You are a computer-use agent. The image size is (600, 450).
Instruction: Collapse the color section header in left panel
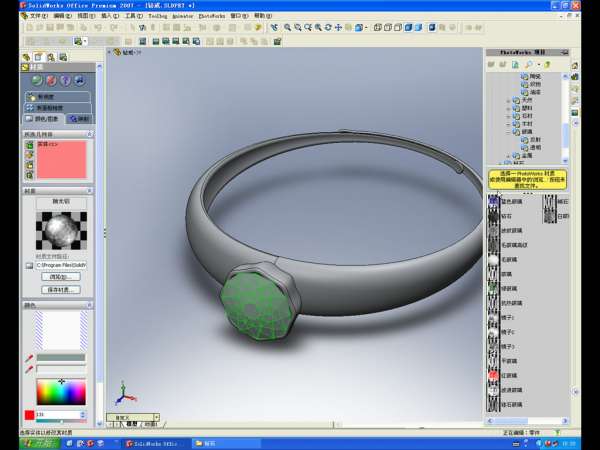click(x=89, y=305)
